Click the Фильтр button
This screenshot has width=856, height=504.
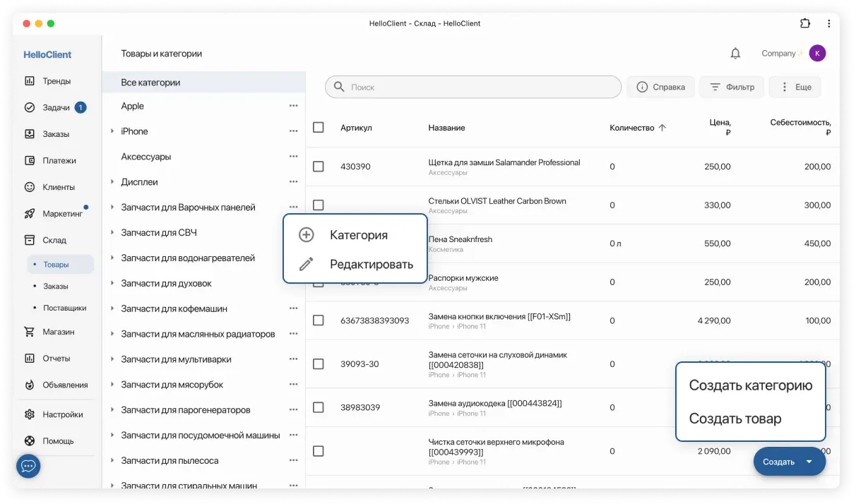(x=732, y=88)
